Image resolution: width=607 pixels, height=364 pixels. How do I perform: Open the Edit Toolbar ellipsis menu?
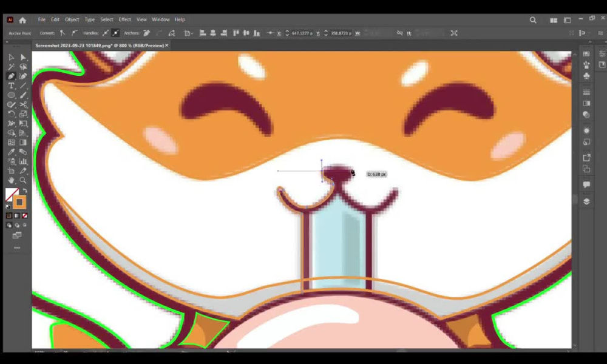(x=16, y=247)
